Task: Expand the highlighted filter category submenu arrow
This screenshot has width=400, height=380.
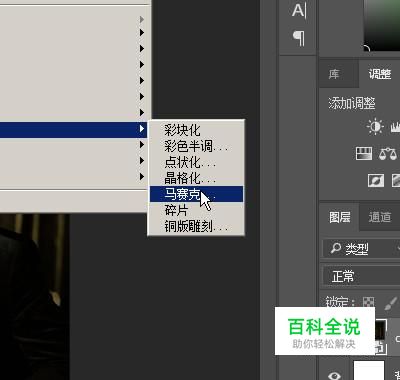Action: (142, 128)
